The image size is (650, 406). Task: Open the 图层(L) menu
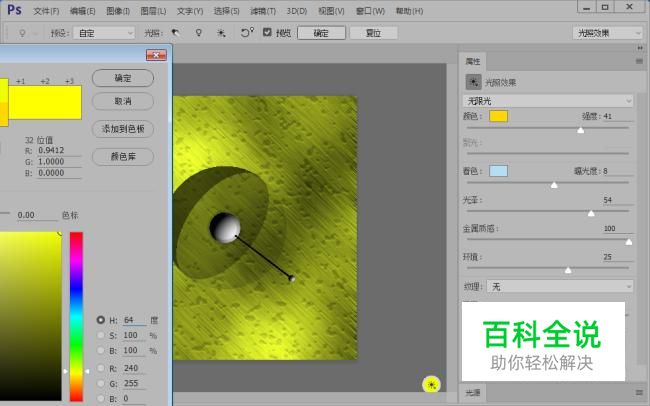tap(153, 11)
